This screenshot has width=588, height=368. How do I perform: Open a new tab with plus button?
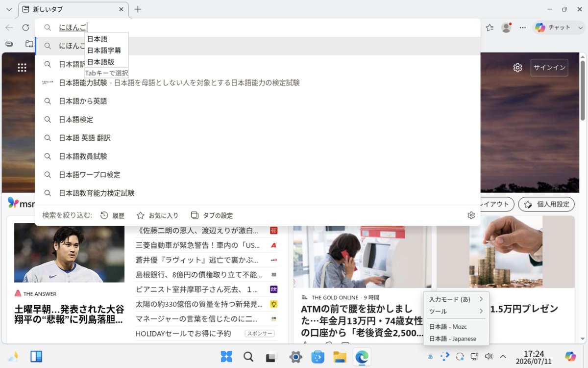pyautogui.click(x=138, y=9)
